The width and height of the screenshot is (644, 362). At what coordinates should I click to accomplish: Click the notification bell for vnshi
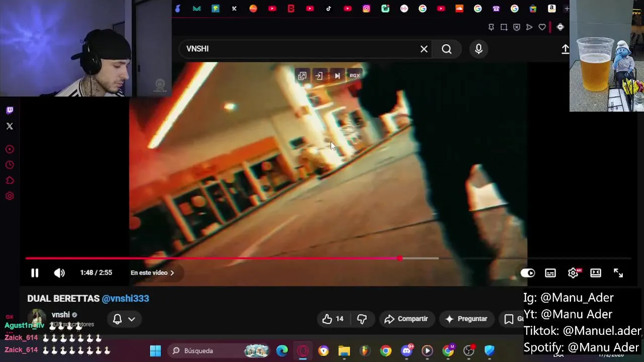click(117, 319)
